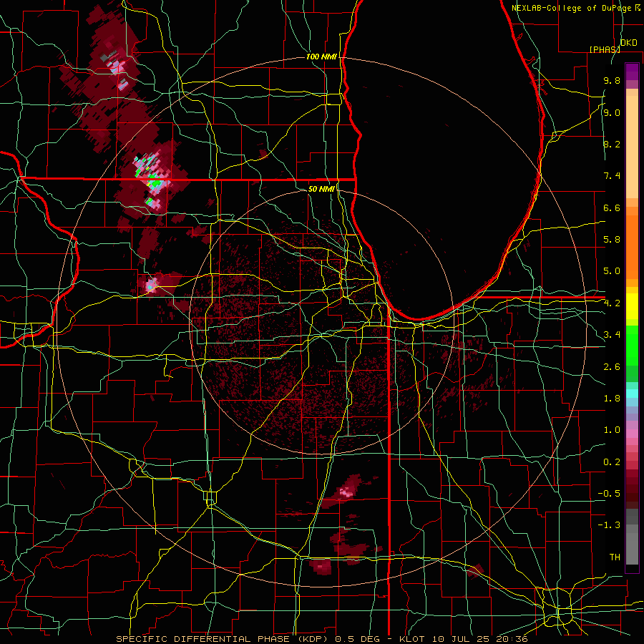Click the 50 NMI range ring label

321,189
